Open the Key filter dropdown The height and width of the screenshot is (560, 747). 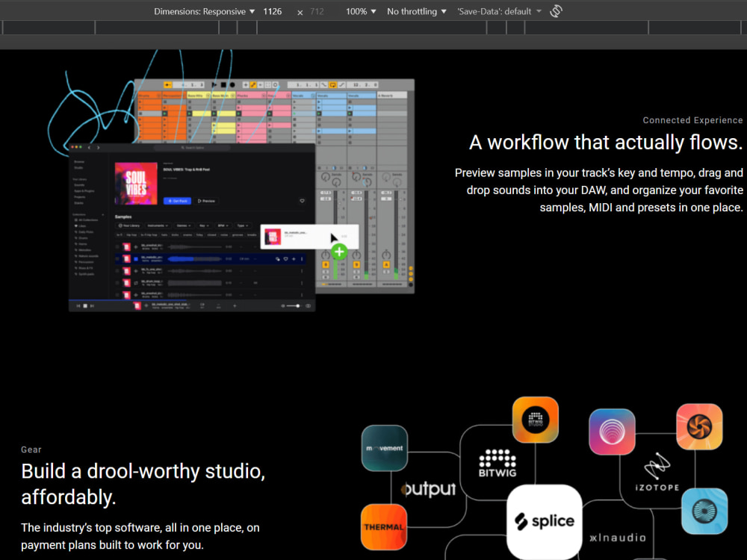click(x=204, y=225)
